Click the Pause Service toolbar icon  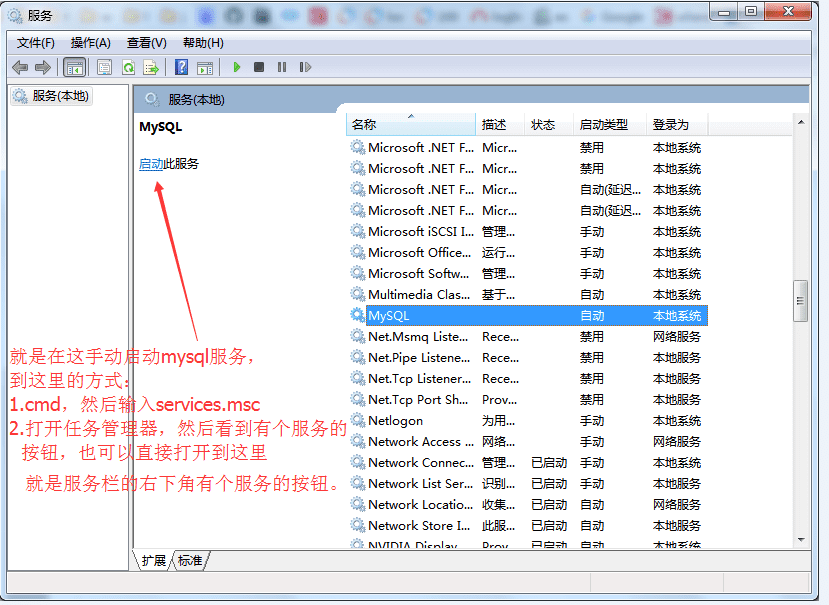(282, 67)
